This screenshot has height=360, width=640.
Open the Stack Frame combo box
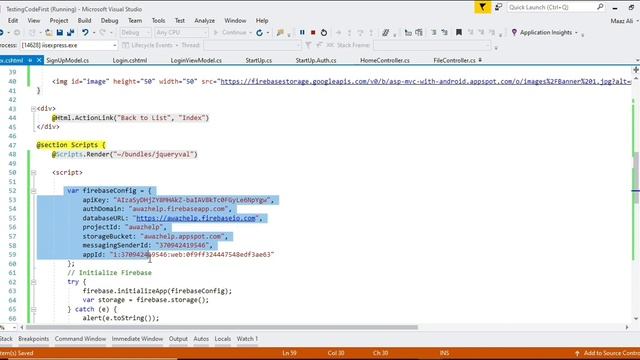coord(433,45)
